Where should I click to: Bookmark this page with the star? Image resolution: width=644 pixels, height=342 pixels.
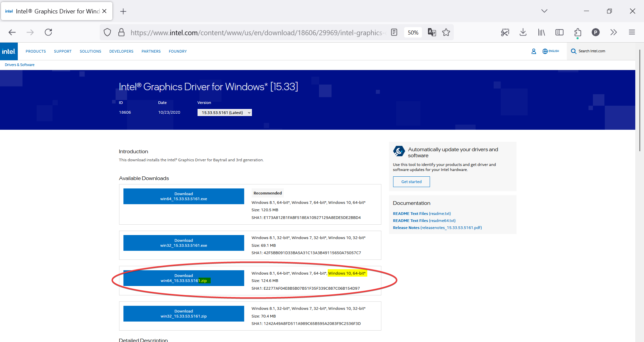click(446, 33)
